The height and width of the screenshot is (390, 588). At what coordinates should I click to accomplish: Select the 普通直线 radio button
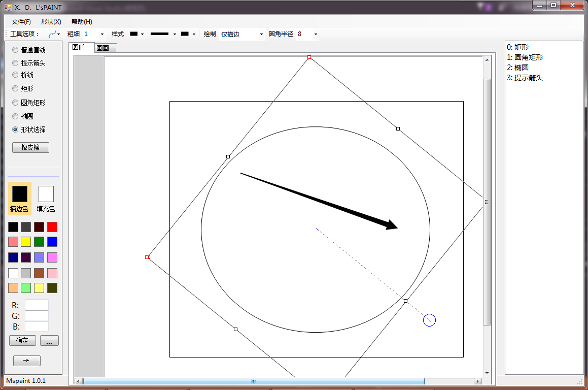pyautogui.click(x=15, y=50)
